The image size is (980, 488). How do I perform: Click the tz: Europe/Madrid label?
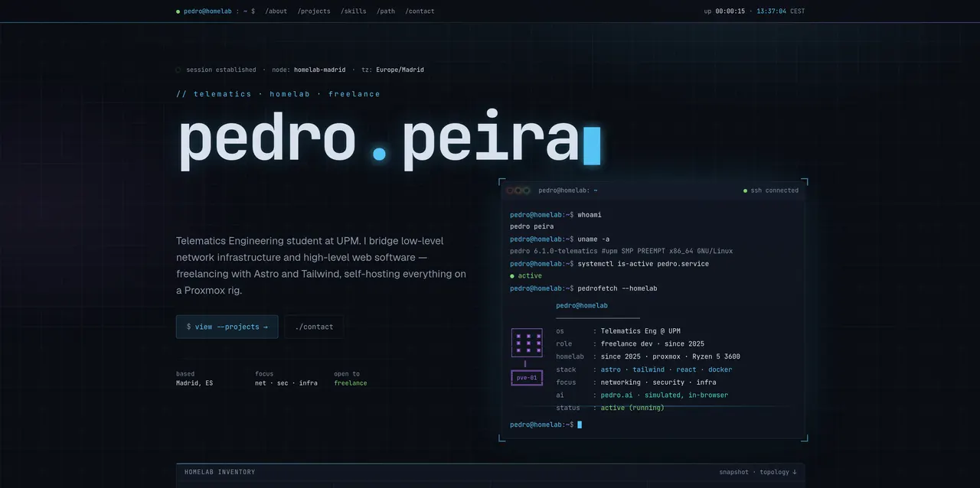[x=393, y=70]
